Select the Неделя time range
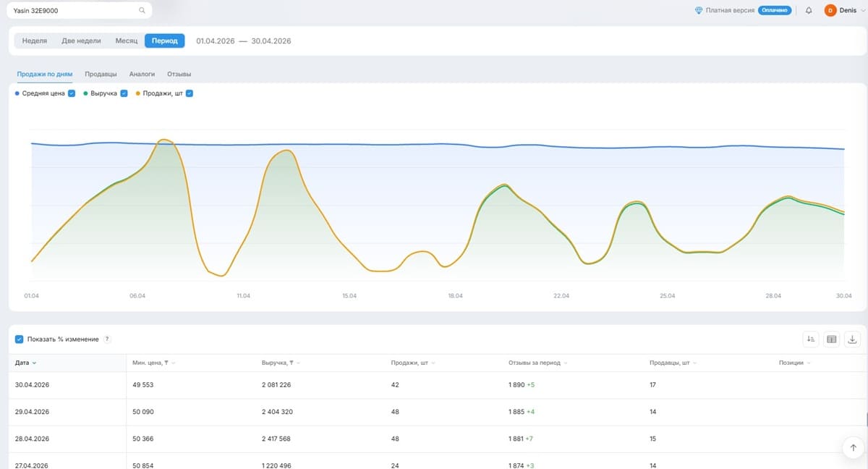868x469 pixels. (35, 41)
